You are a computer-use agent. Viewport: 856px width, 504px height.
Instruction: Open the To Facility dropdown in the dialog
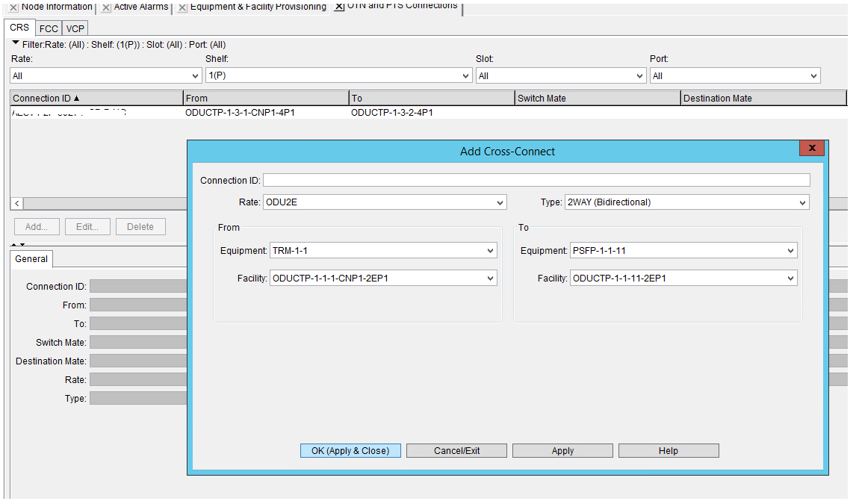[x=789, y=277]
